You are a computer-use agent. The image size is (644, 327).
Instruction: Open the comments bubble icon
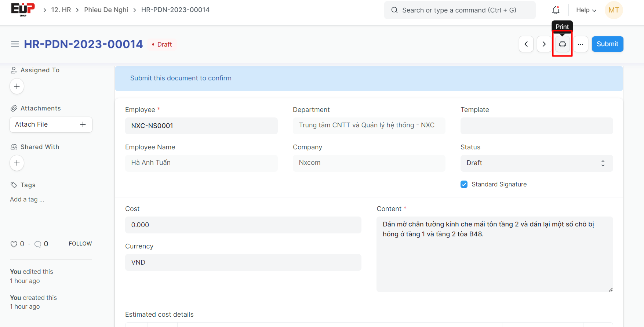point(38,244)
